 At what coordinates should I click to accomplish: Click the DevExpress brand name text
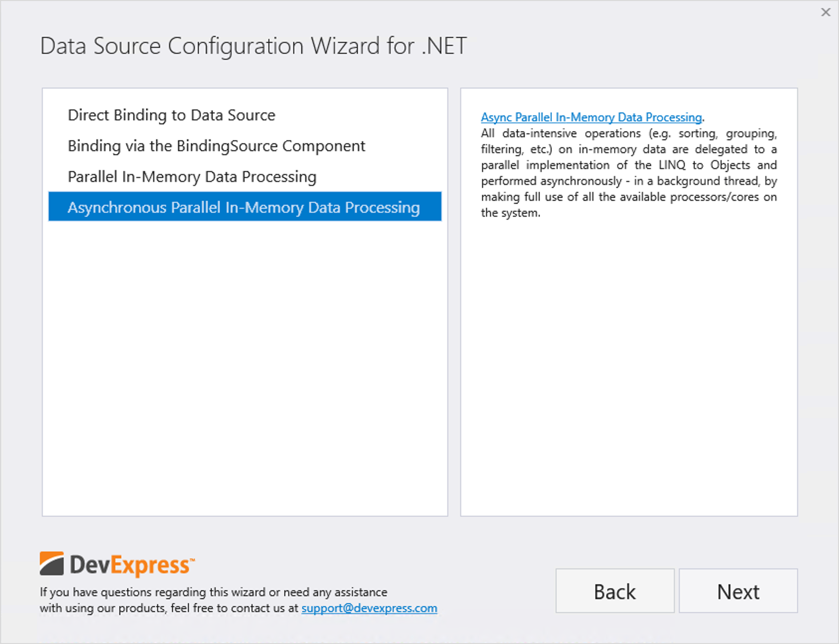[x=129, y=565]
